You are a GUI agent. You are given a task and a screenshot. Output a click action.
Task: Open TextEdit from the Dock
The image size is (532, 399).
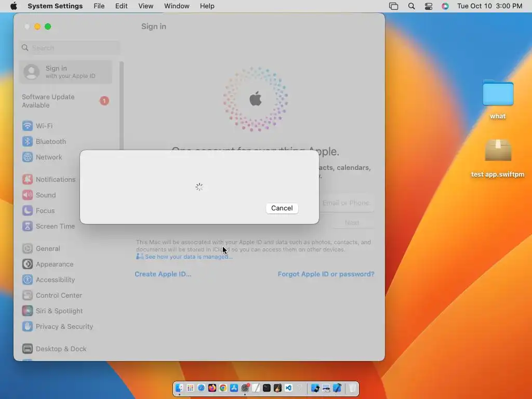(x=256, y=388)
